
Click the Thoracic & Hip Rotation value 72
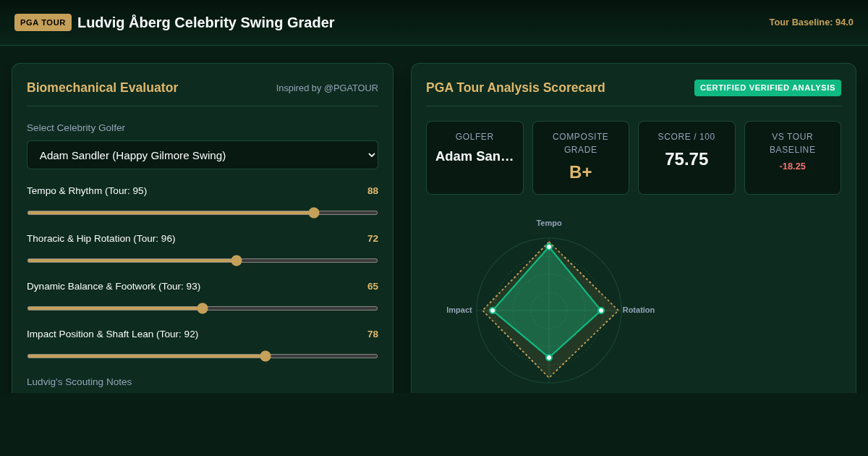373,239
